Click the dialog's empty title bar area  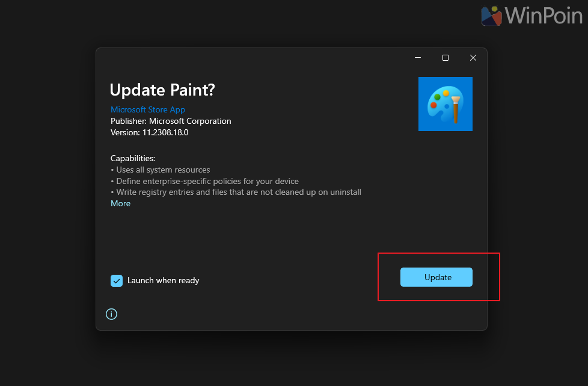253,58
